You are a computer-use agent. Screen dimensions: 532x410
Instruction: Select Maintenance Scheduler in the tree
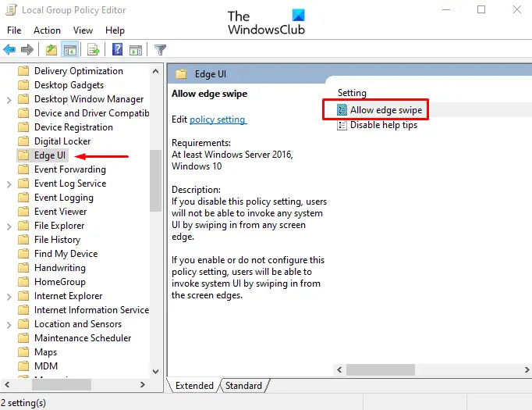(83, 338)
